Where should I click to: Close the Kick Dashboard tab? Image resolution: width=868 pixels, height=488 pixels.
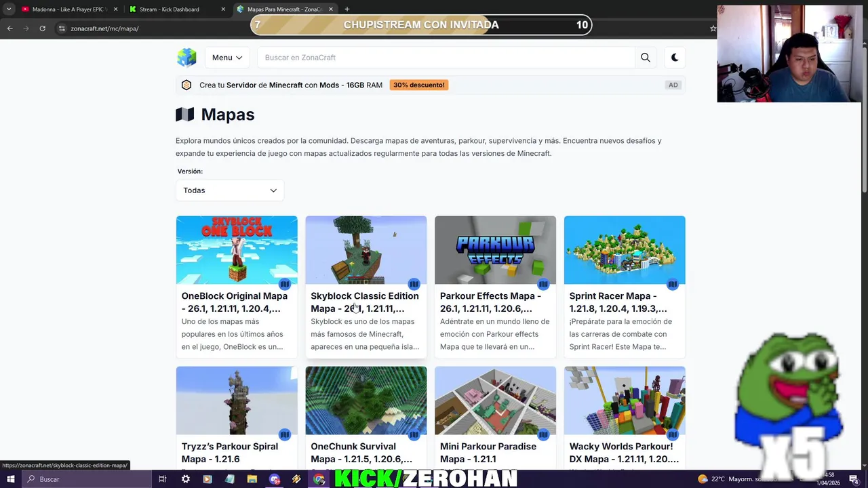[x=223, y=9]
